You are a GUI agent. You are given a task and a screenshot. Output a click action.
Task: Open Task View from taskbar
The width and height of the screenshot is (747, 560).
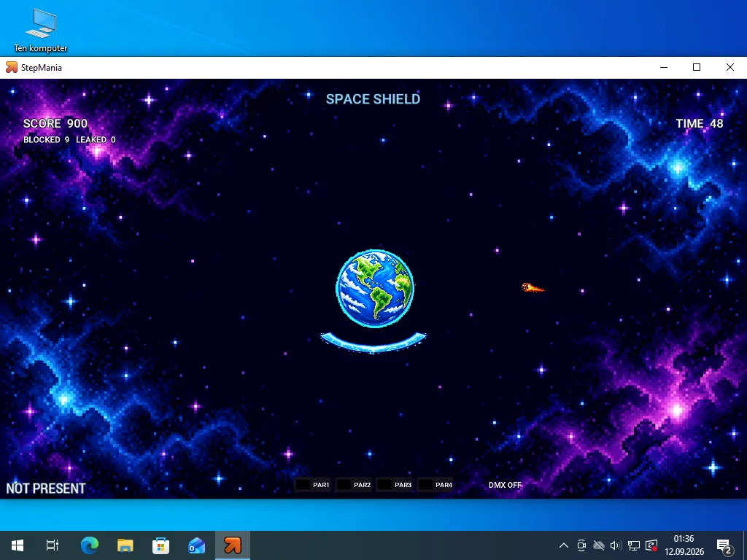tap(53, 545)
